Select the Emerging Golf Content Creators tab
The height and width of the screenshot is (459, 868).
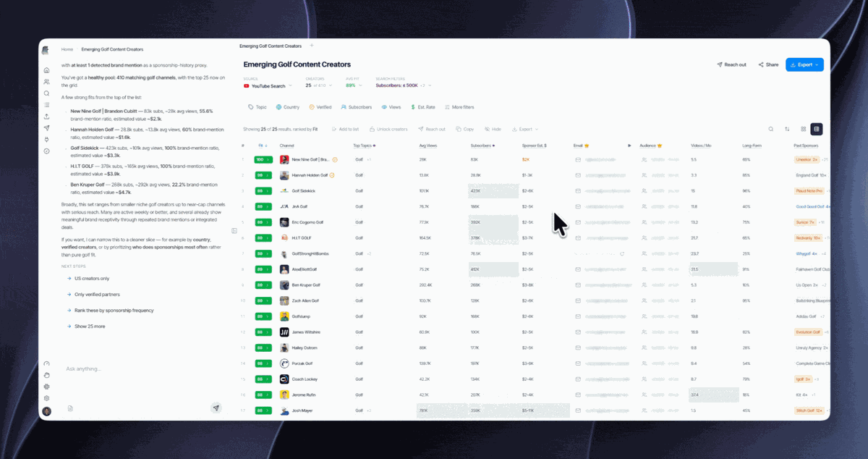(271, 46)
